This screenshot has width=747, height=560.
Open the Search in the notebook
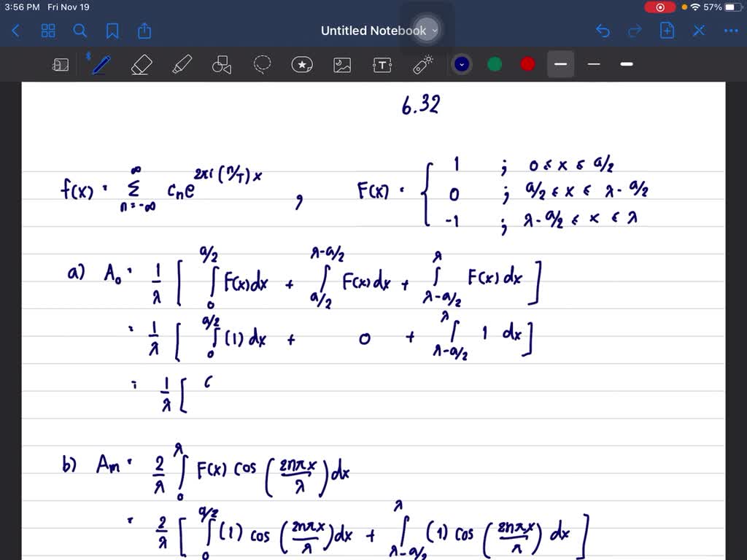click(80, 31)
